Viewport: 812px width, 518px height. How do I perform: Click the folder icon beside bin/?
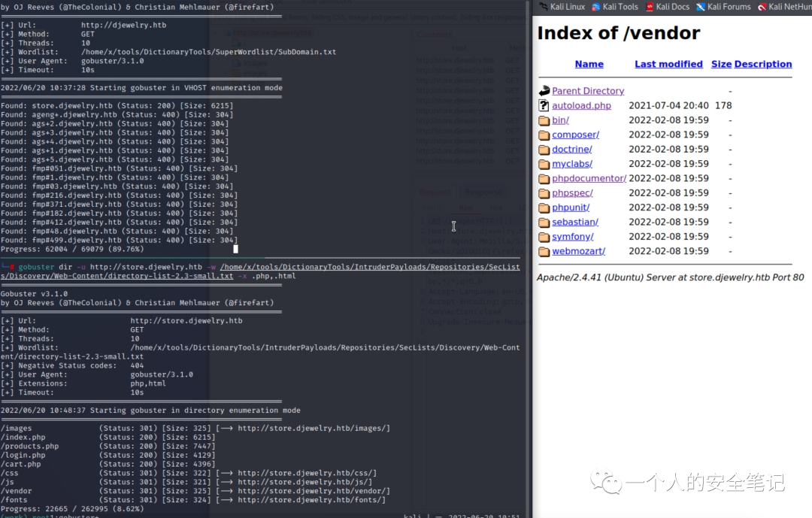pyautogui.click(x=544, y=120)
